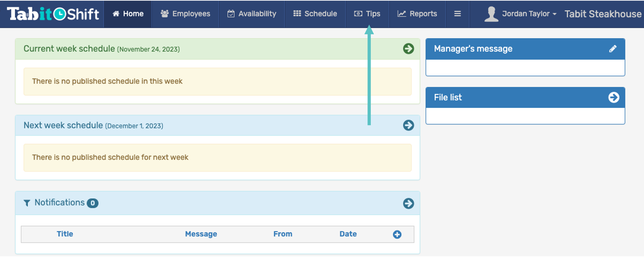Open the Schedule tab
Screen dimensions: 644x257
click(x=315, y=14)
